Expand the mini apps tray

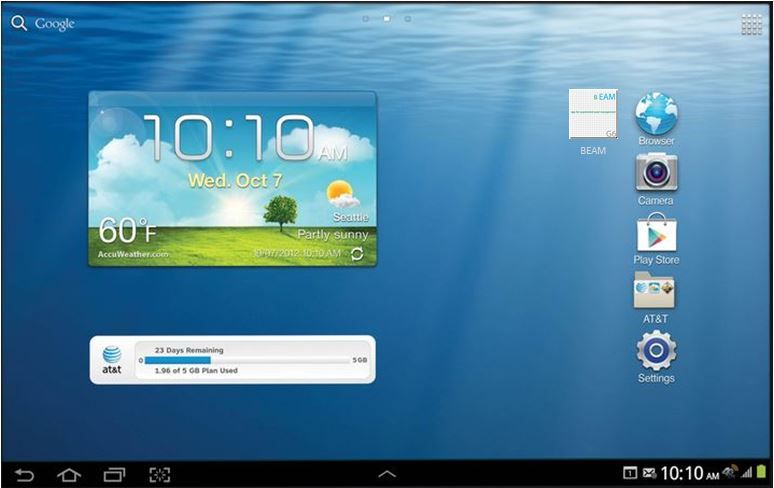[x=387, y=474]
